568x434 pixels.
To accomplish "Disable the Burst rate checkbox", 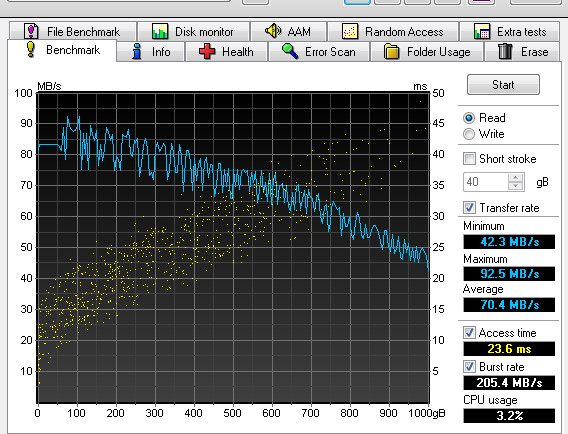I will point(469,366).
